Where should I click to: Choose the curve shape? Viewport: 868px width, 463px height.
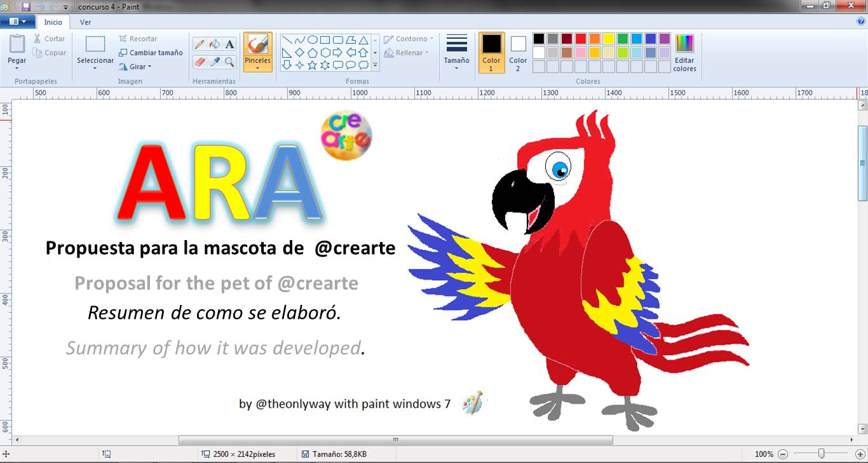pyautogui.click(x=300, y=39)
